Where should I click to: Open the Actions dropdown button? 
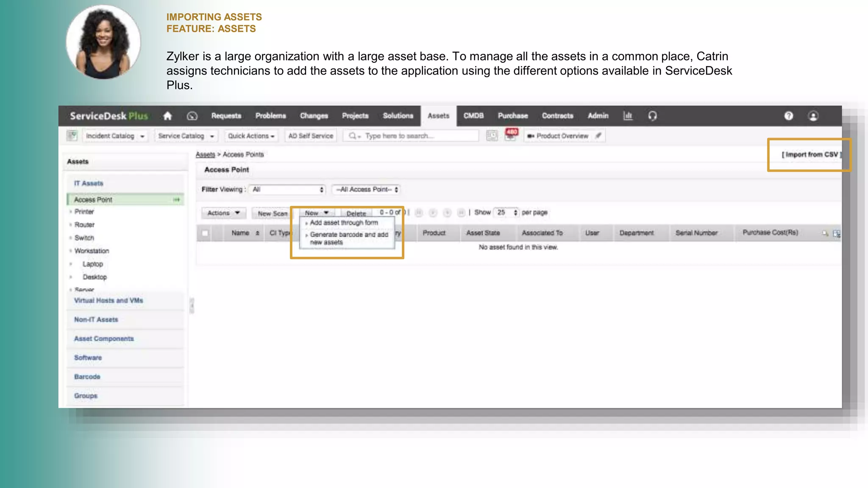point(224,213)
